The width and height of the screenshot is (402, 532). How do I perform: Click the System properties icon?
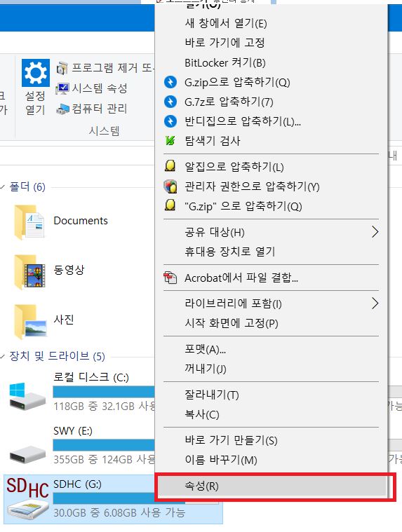tap(62, 88)
